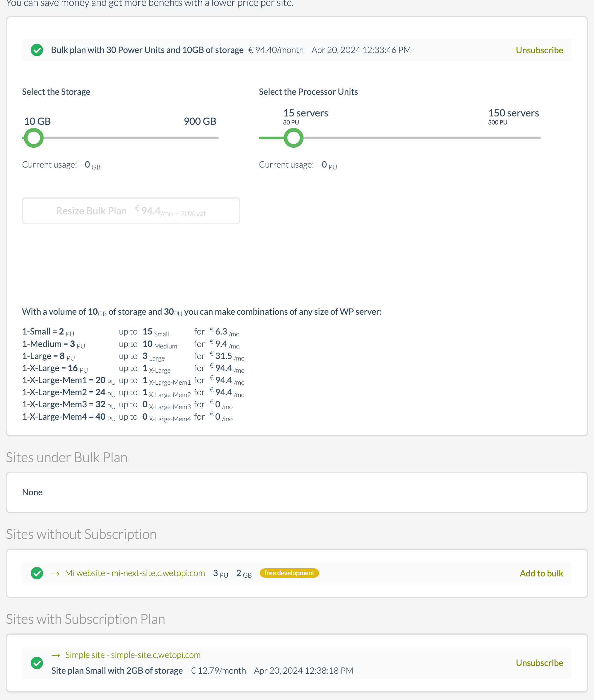The height and width of the screenshot is (700, 594).
Task: Click the Resize Bulk Plan button
Action: (x=131, y=211)
